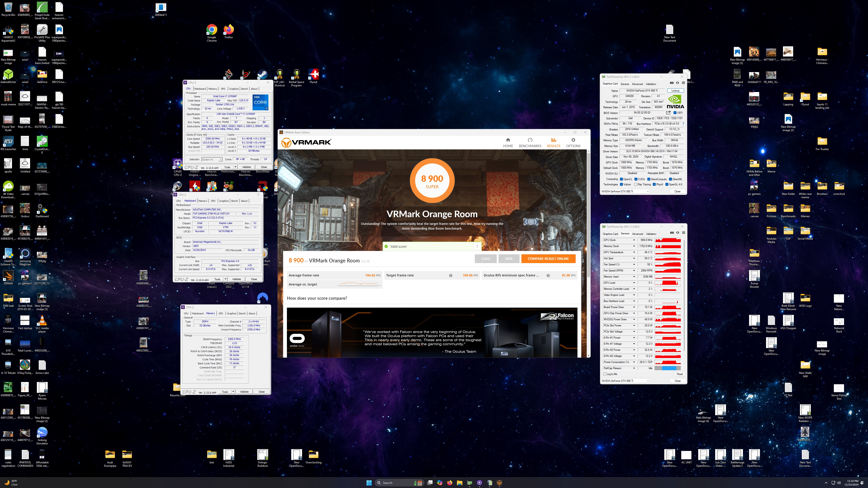Image resolution: width=868 pixels, height=488 pixels.
Task: Toggle the Vulkan checkbox
Action: point(621,185)
